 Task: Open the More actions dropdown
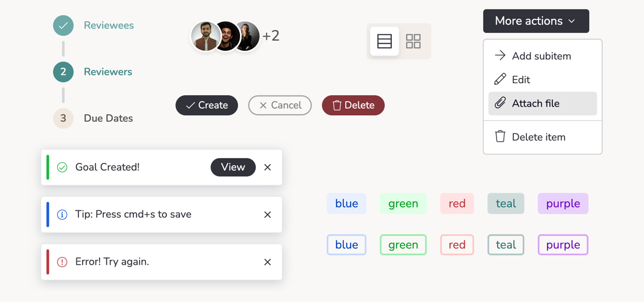coord(536,21)
